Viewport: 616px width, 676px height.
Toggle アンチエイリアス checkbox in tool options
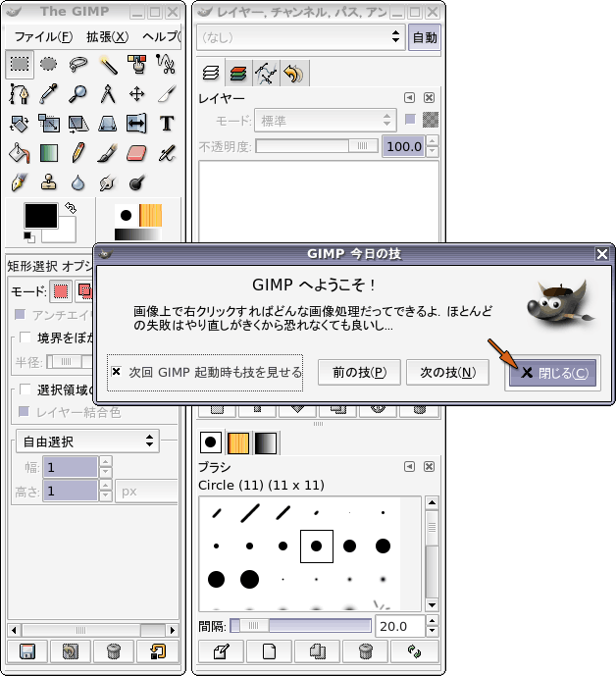[20, 315]
